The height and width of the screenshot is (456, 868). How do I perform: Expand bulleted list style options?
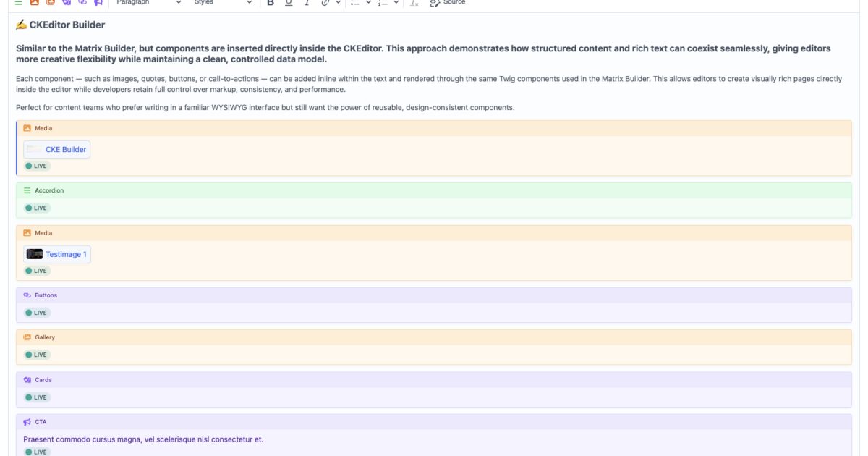pyautogui.click(x=368, y=2)
